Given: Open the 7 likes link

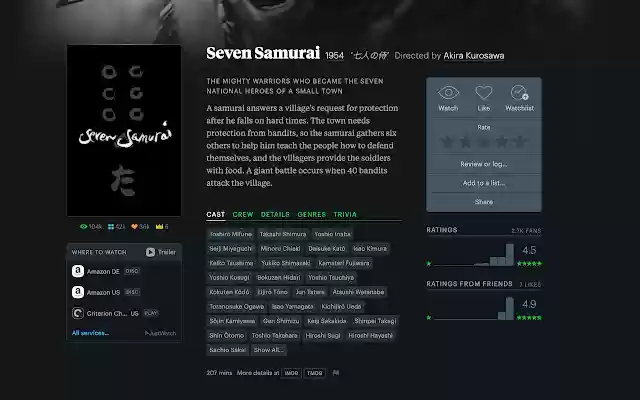Looking at the screenshot, I should [530, 284].
